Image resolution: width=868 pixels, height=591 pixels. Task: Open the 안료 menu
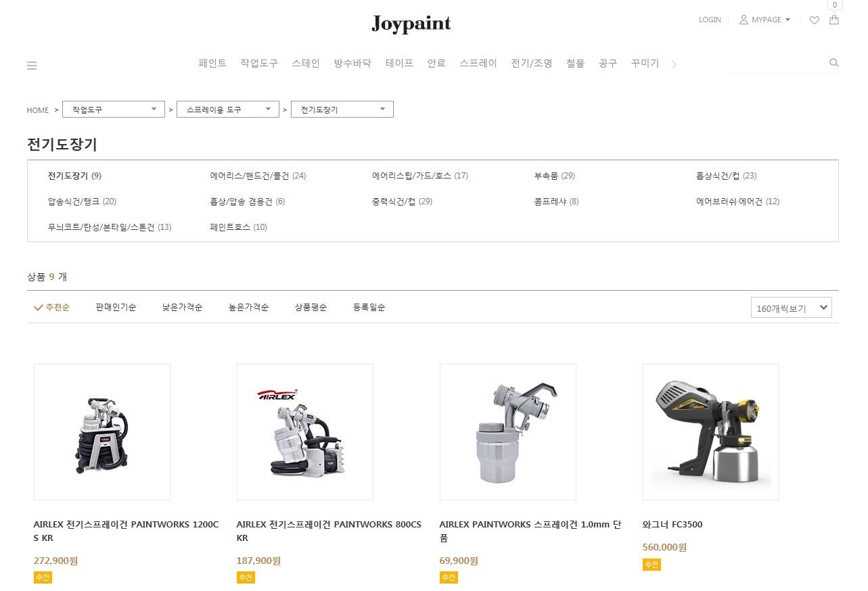coord(436,63)
